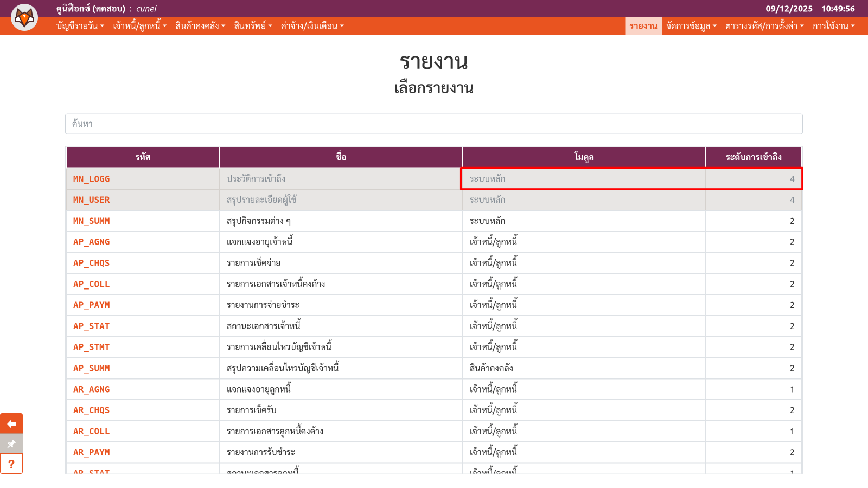The image size is (868, 488).
Task: Expand ค่าจ้าง/เงินเดือน menu
Action: (312, 26)
